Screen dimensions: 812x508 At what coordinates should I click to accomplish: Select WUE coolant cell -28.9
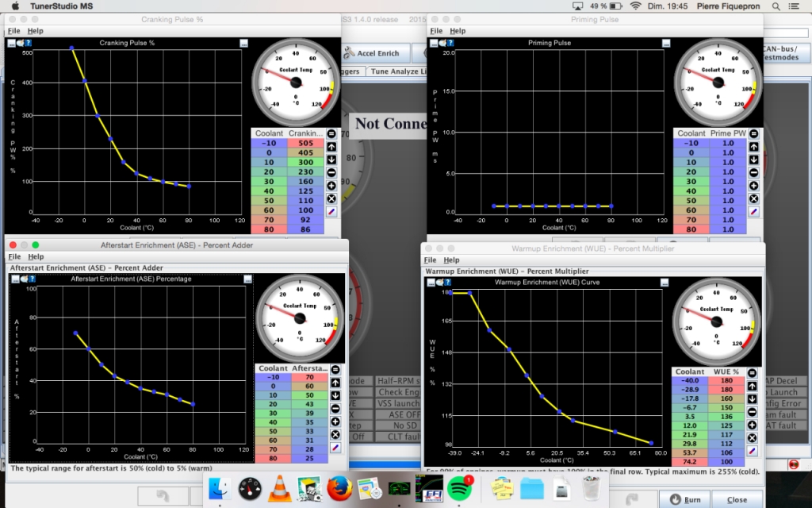pos(690,389)
